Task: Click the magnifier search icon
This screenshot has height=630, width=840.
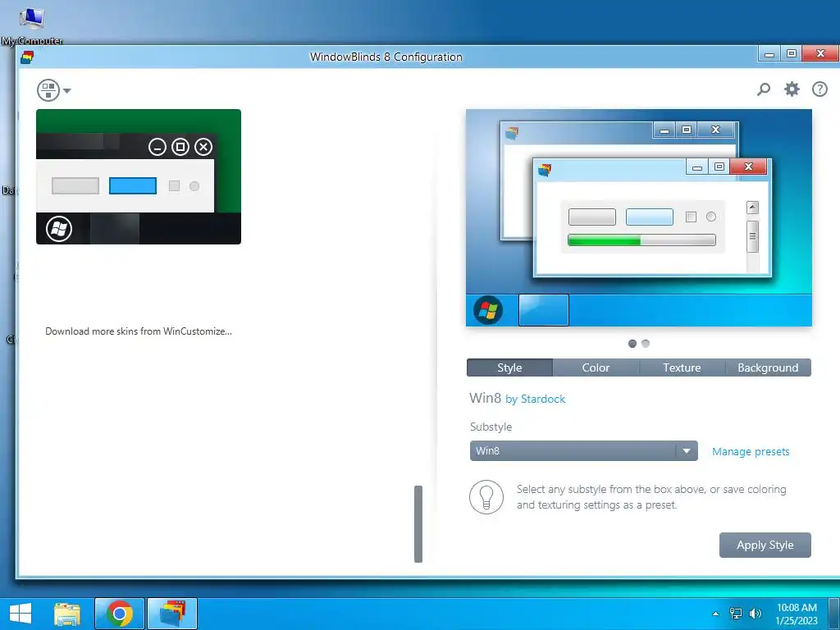Action: tap(764, 89)
